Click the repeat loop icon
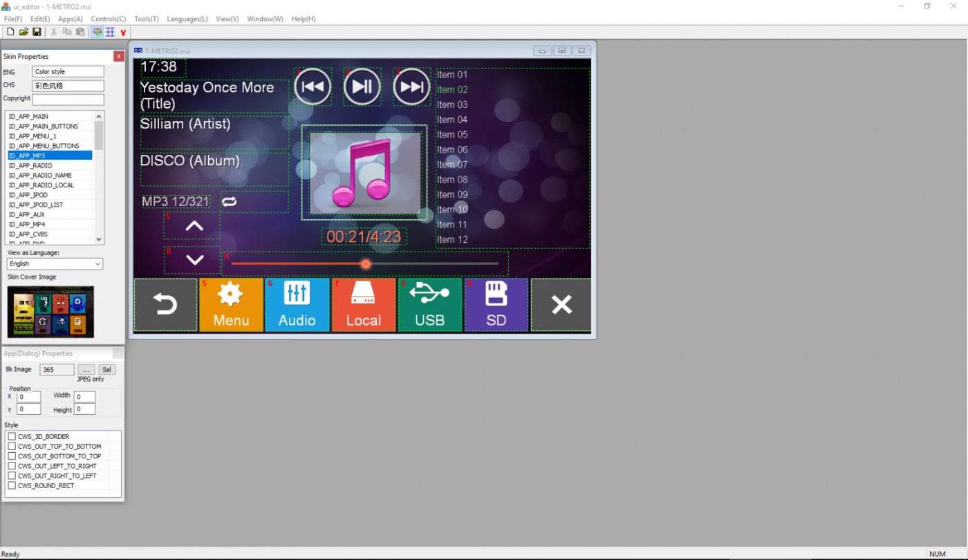This screenshot has height=560, width=968. coord(229,202)
